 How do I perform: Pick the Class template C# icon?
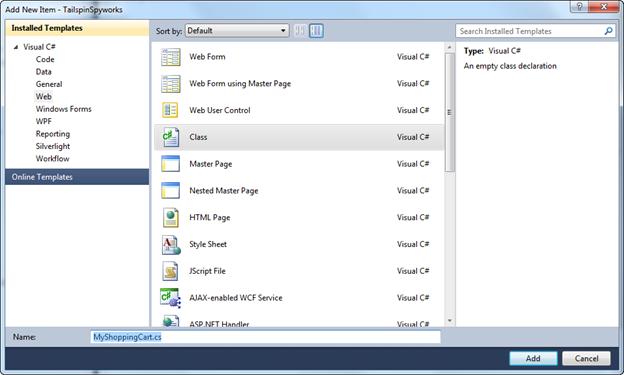click(171, 137)
